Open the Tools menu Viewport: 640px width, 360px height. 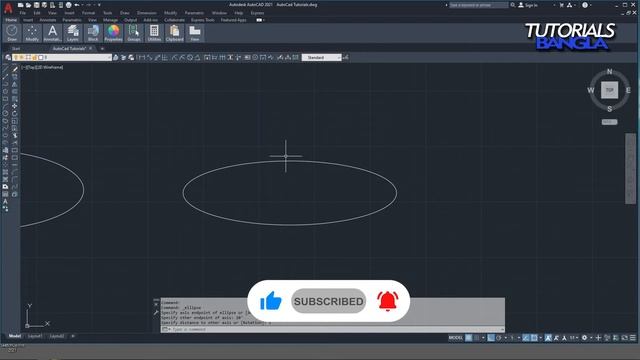107,13
